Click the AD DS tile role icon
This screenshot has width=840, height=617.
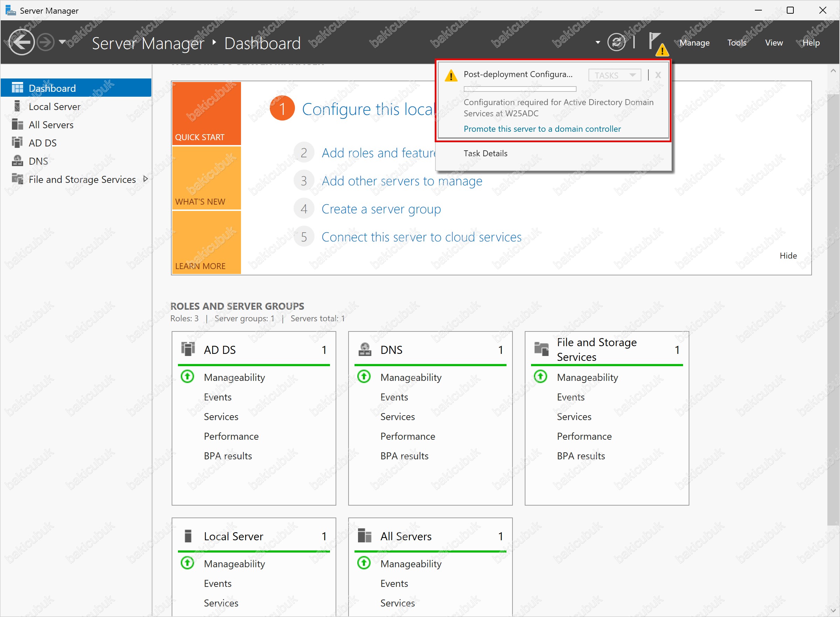point(188,349)
